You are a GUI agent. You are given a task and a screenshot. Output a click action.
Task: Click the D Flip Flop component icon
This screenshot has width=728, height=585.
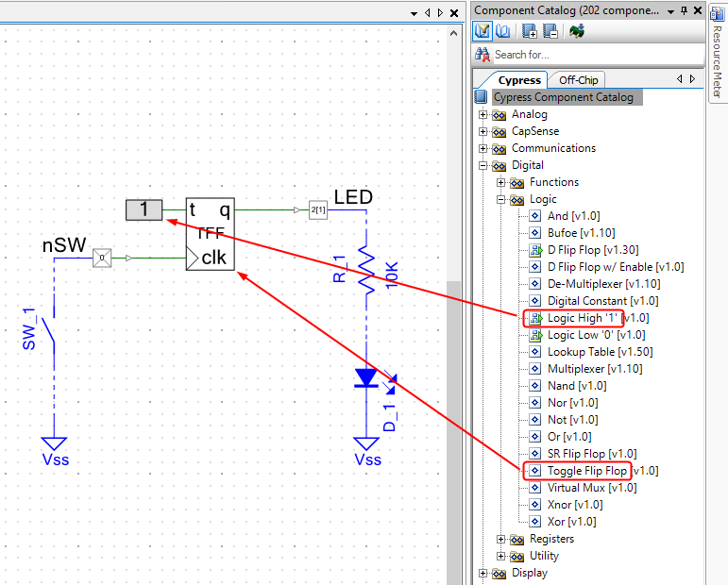tap(535, 250)
